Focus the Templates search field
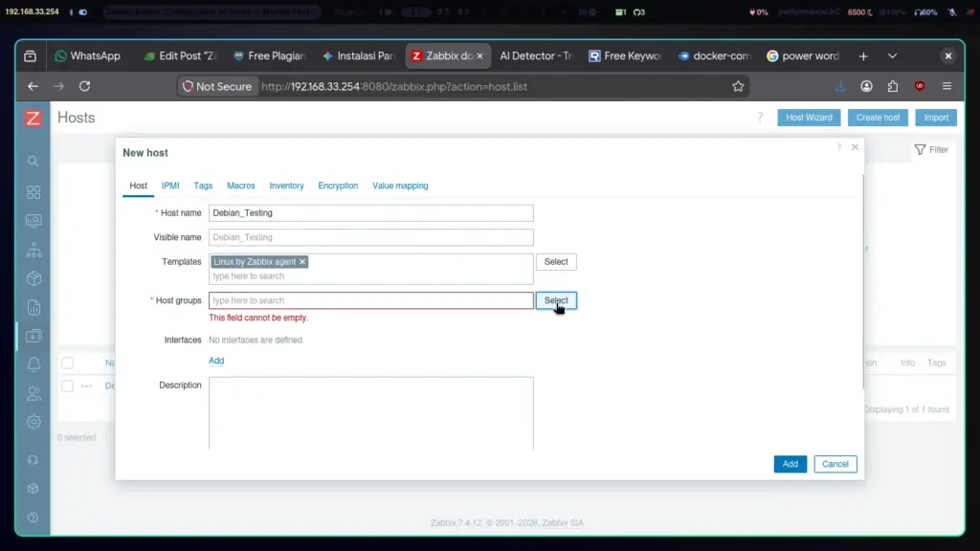 pyautogui.click(x=371, y=276)
